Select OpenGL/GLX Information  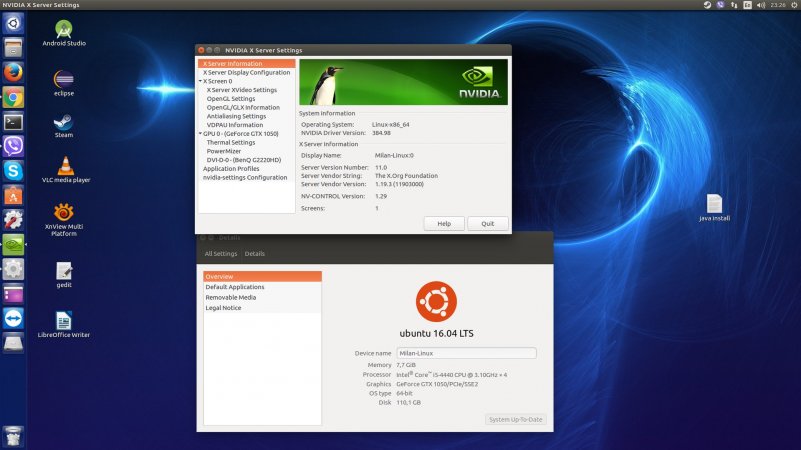click(x=243, y=107)
